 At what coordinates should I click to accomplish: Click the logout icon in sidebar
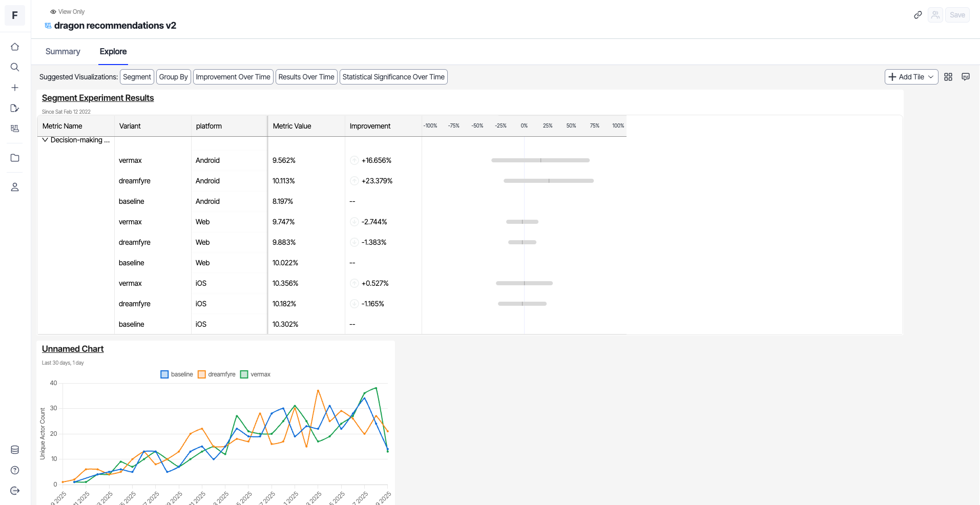point(15,491)
